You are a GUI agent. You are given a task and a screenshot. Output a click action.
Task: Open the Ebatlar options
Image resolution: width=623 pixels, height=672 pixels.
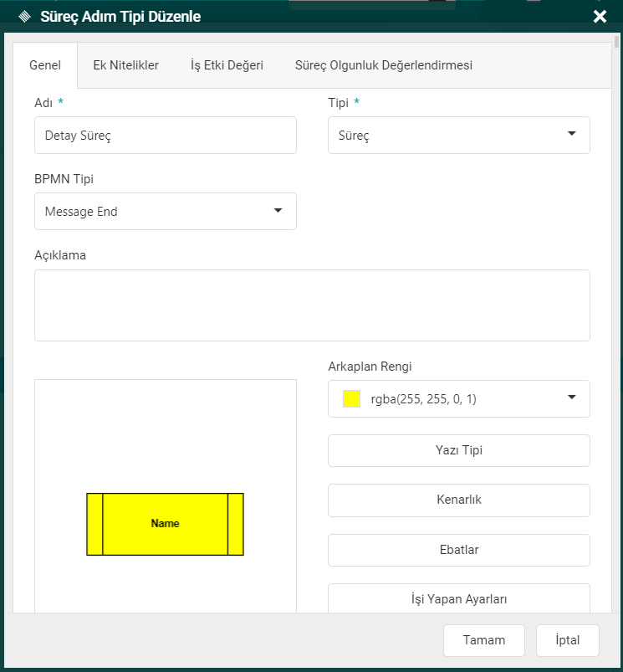(458, 550)
